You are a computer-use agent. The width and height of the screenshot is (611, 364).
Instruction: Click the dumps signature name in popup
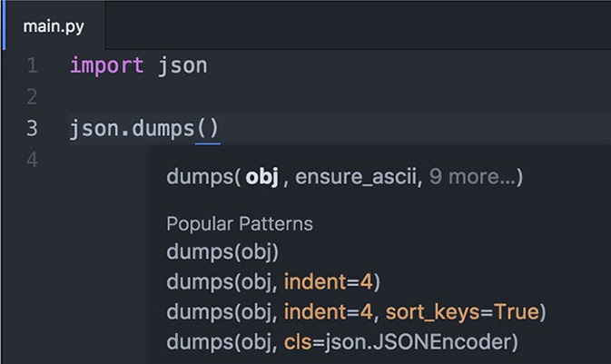(x=200, y=176)
